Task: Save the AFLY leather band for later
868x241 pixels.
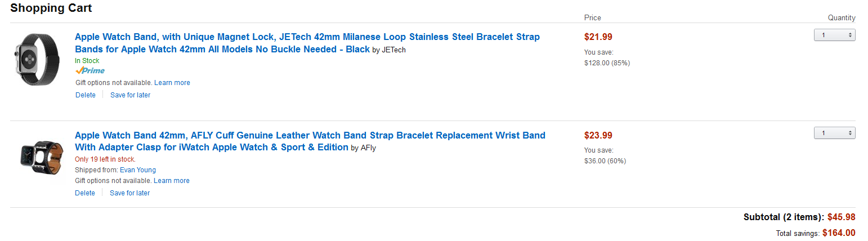Action: [130, 193]
